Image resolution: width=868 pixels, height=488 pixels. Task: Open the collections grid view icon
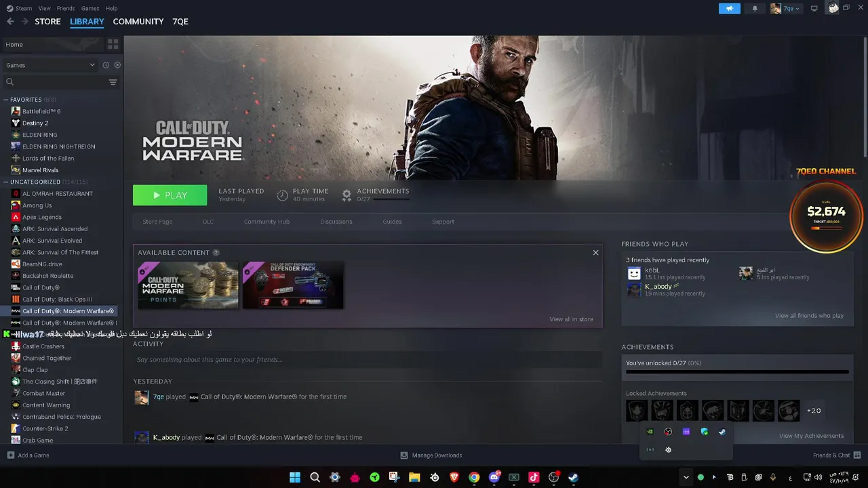click(x=113, y=44)
